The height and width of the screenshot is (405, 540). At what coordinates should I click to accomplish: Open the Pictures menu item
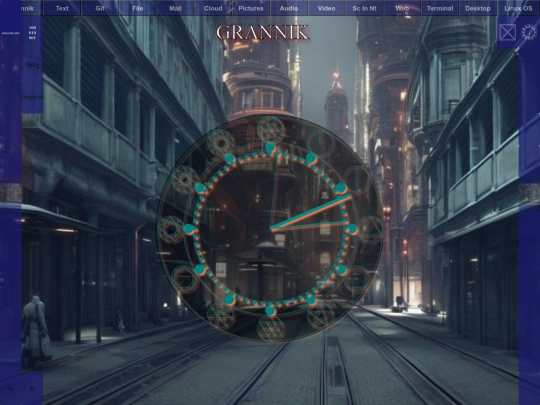click(x=251, y=8)
